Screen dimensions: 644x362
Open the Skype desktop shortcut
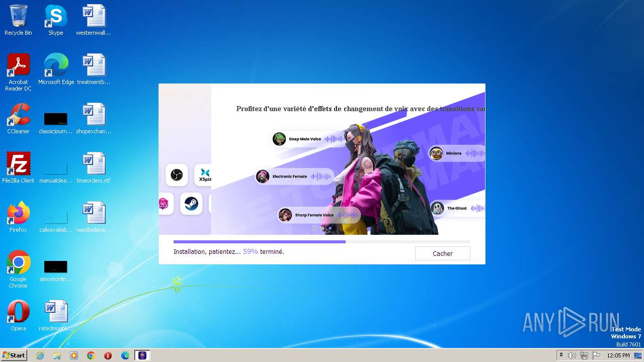point(55,21)
